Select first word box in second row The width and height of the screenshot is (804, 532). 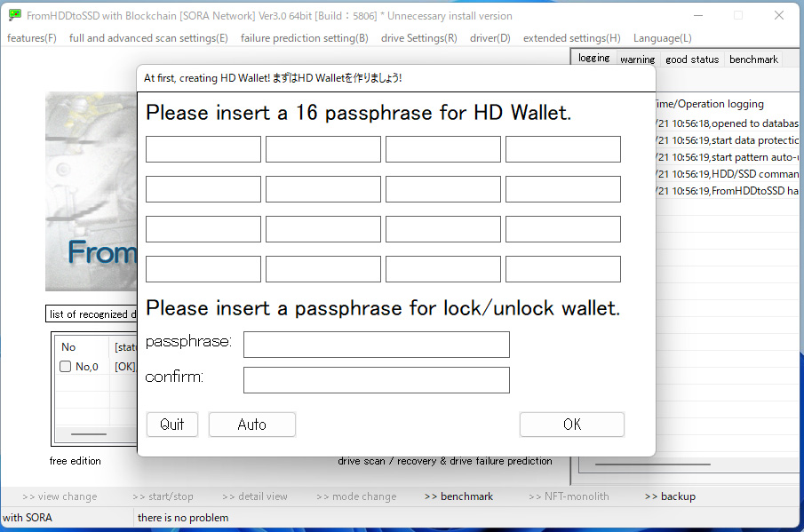point(203,189)
